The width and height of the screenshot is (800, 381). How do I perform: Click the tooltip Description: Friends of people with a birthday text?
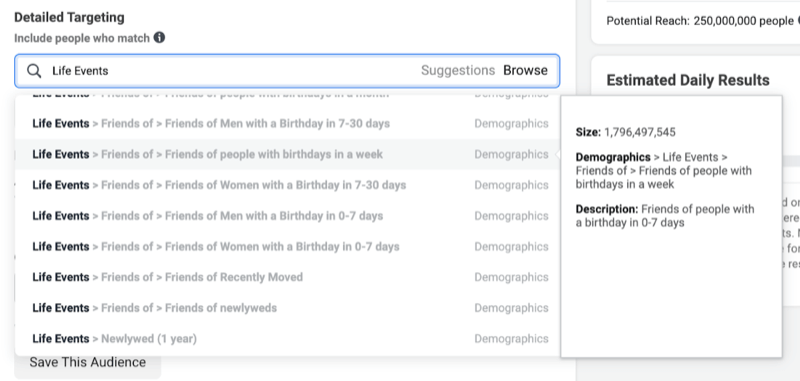665,216
